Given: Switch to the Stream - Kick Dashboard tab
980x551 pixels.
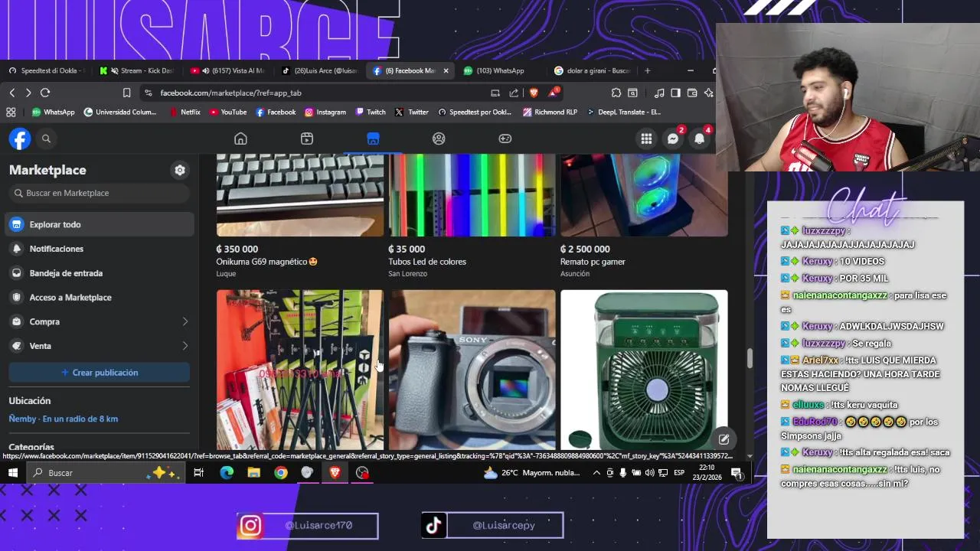Looking at the screenshot, I should point(139,70).
